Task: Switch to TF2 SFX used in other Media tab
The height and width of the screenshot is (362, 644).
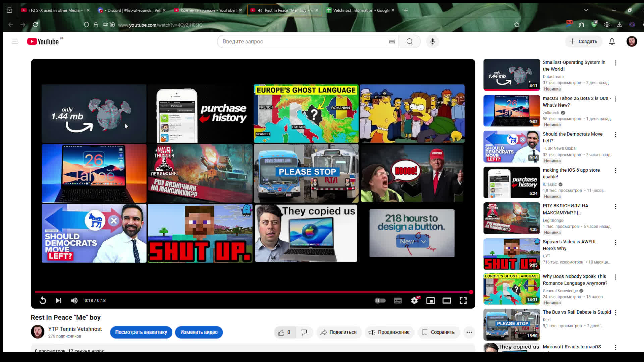Action: [x=55, y=10]
